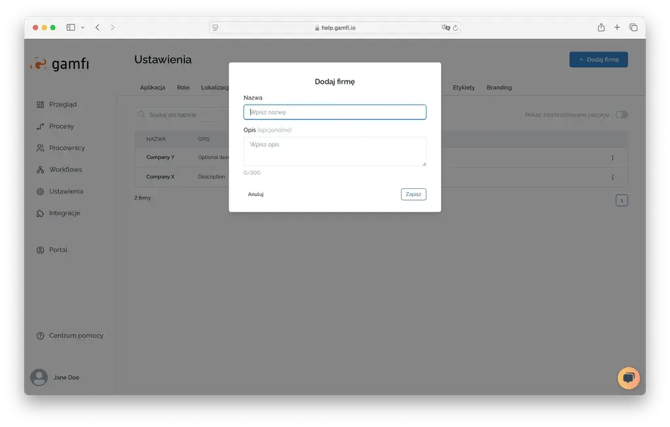670x427 pixels.
Task: Open the Company X row options menu
Action: coord(612,177)
